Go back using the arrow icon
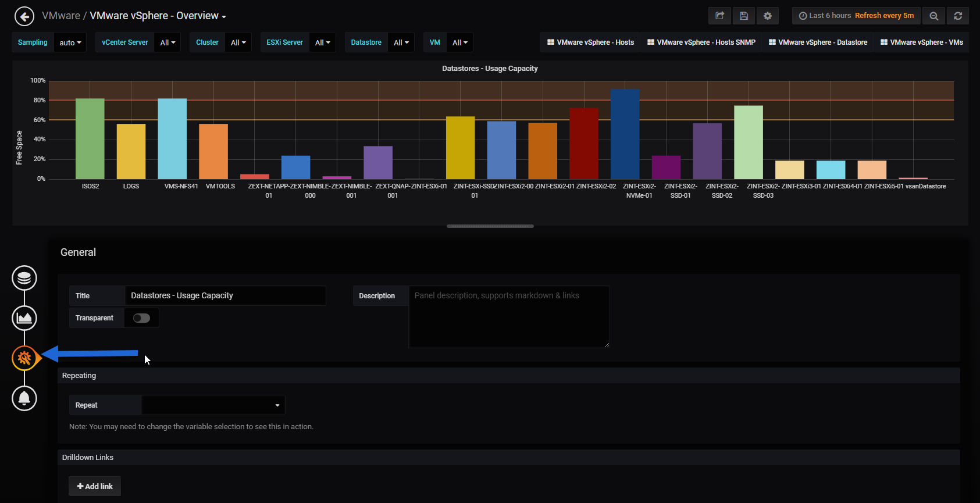This screenshot has height=503, width=980. coord(24,16)
